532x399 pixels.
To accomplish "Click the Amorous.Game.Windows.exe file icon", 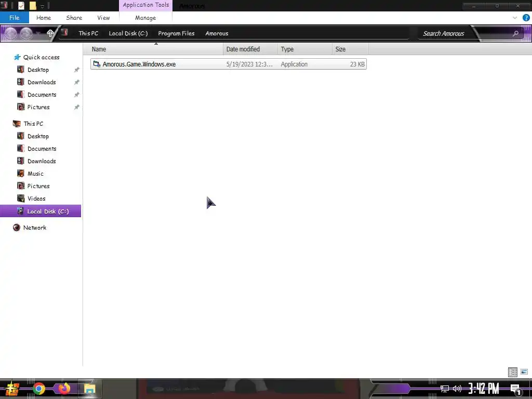I will (x=97, y=64).
